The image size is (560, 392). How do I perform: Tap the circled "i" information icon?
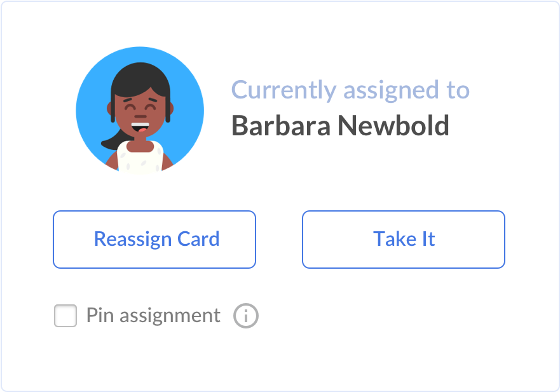(x=246, y=316)
